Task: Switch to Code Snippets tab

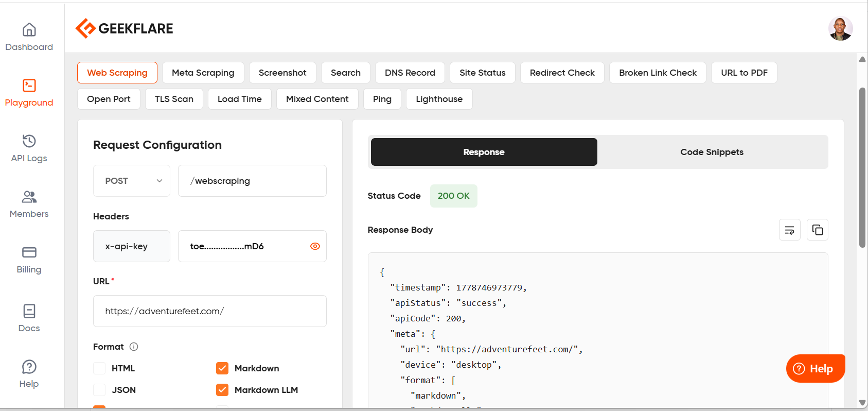Action: [x=712, y=152]
